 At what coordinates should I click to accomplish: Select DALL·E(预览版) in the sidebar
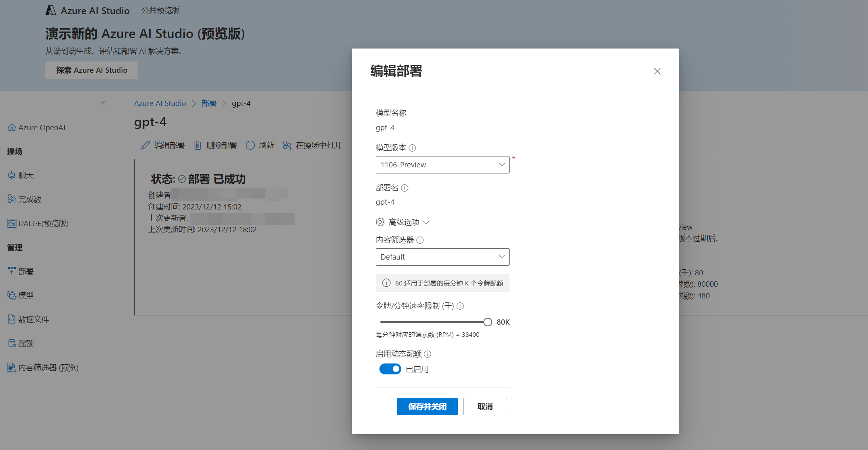[44, 223]
